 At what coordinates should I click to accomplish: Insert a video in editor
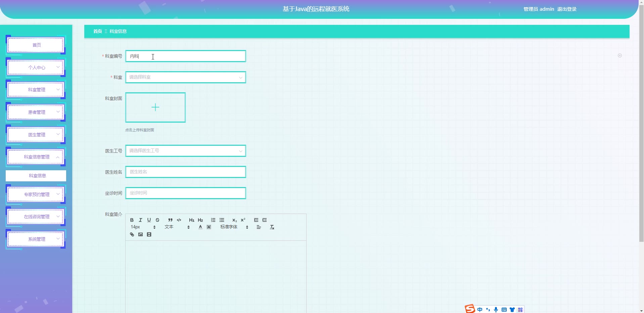point(149,234)
